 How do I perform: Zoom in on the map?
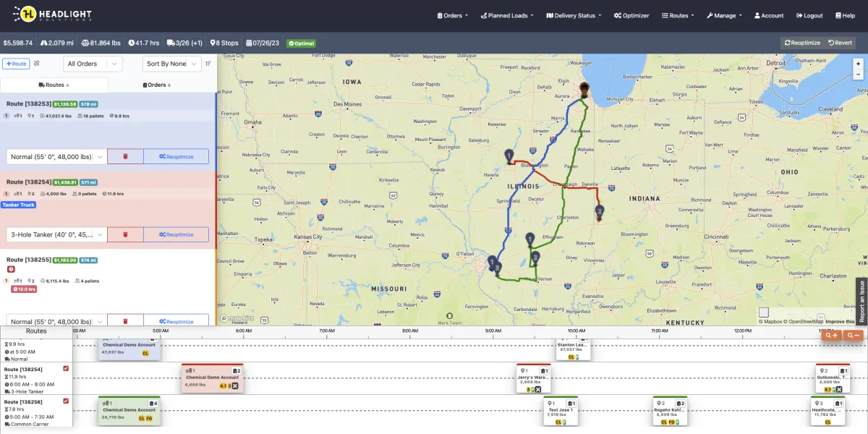click(x=858, y=64)
